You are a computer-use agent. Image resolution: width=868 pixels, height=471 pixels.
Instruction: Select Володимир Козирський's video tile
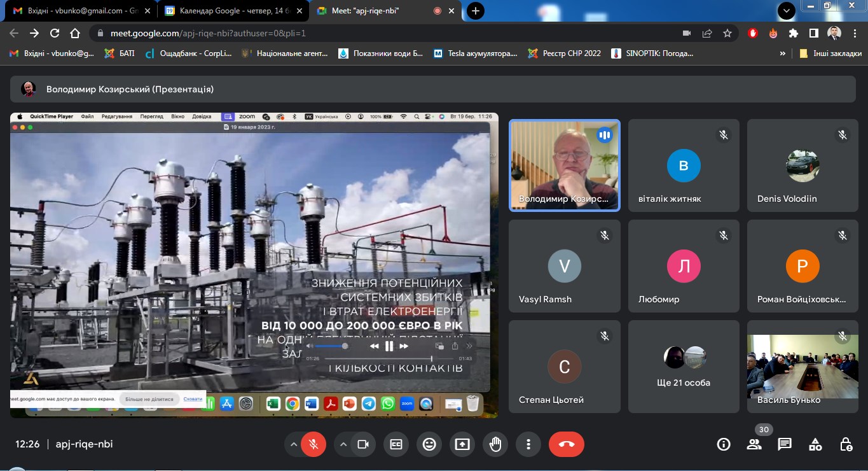coord(565,165)
